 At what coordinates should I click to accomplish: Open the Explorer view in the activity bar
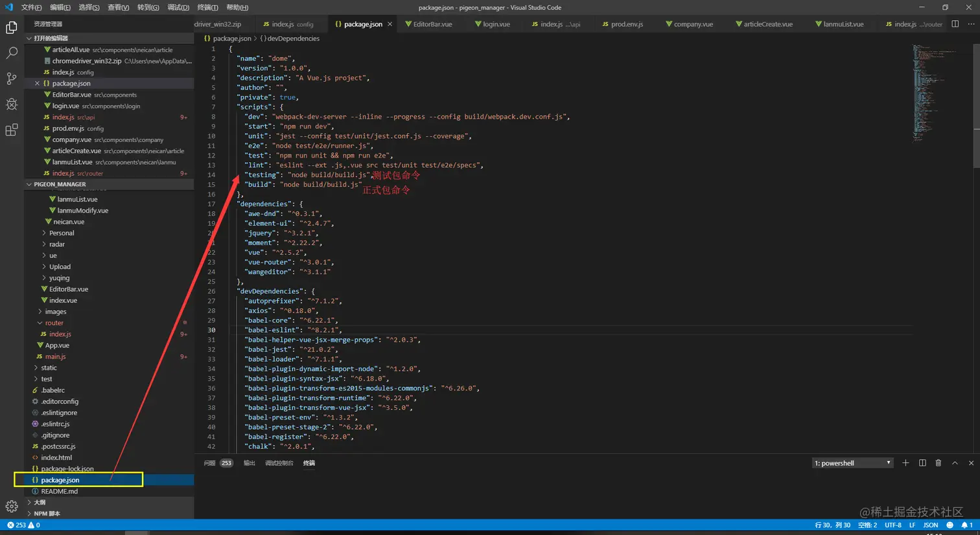[x=12, y=27]
